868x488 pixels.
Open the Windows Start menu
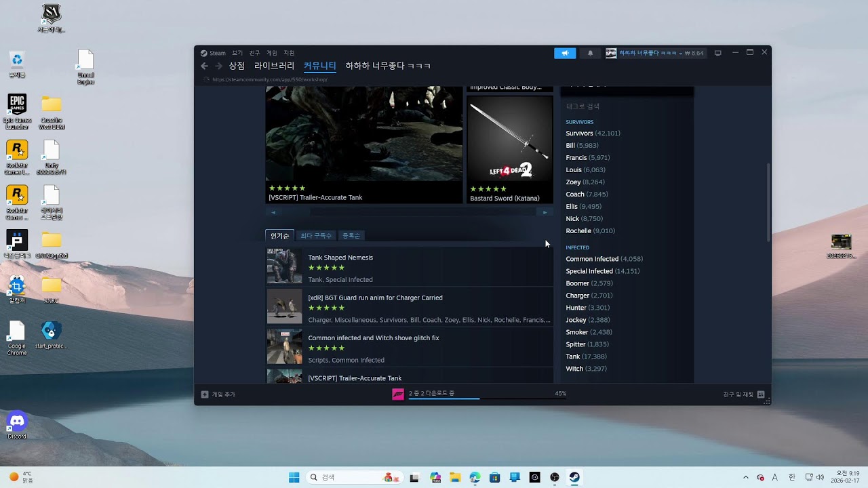(x=294, y=477)
